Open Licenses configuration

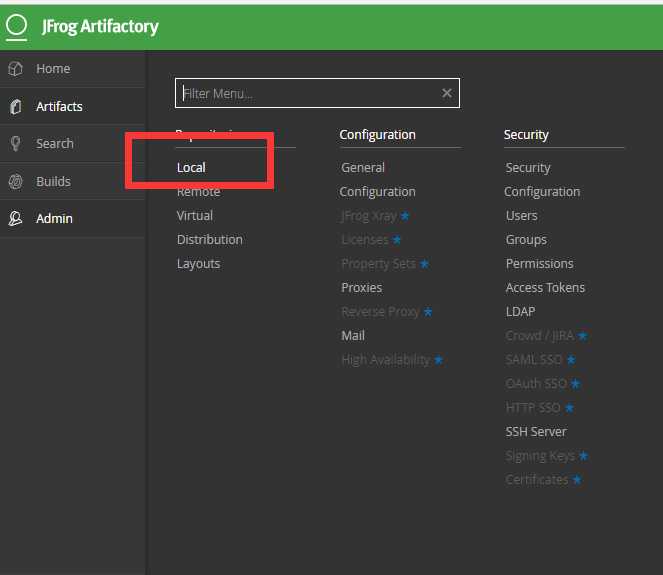365,240
